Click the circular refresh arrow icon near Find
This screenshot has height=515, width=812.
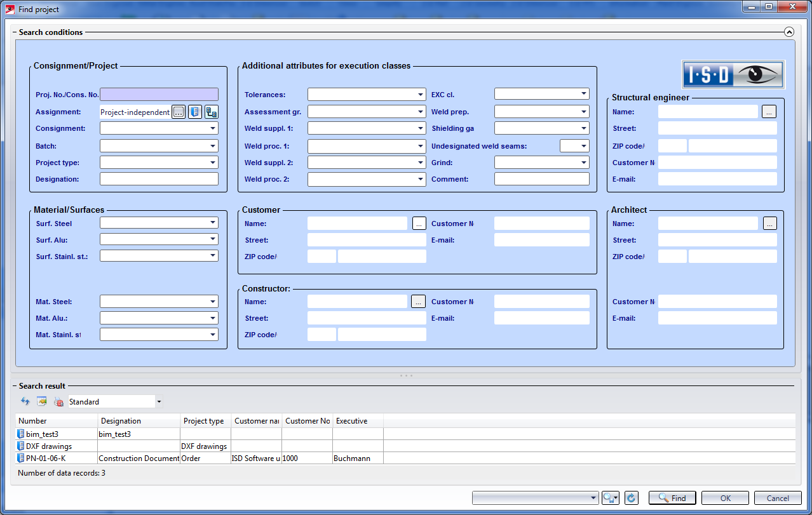631,498
